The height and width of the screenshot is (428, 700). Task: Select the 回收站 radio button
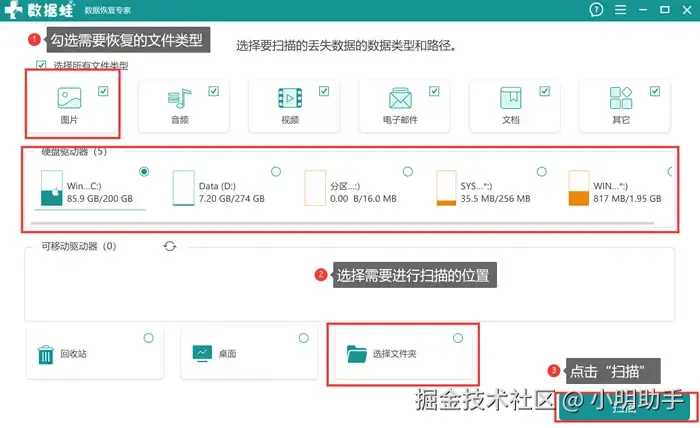pyautogui.click(x=149, y=338)
